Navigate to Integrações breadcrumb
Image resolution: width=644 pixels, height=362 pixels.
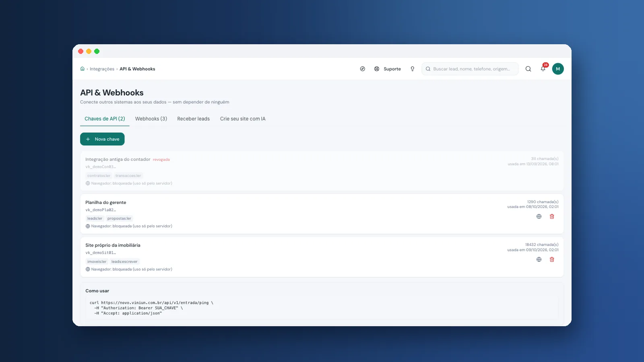click(x=102, y=69)
